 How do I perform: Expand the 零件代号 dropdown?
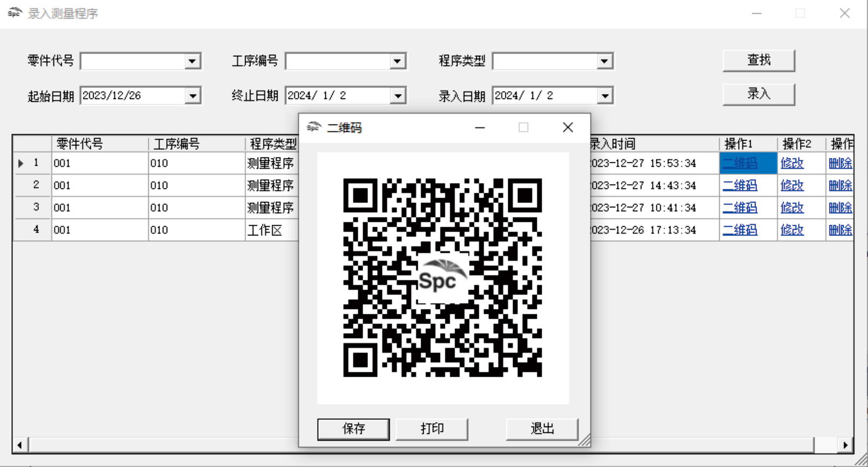click(192, 61)
